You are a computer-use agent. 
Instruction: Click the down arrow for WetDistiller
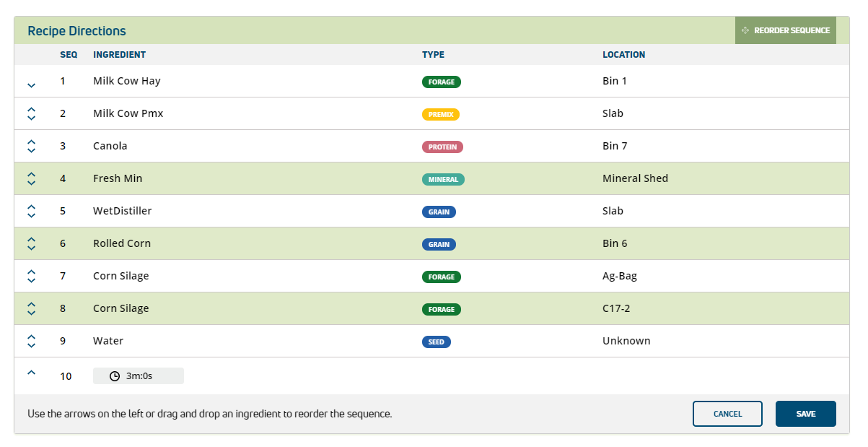31,215
